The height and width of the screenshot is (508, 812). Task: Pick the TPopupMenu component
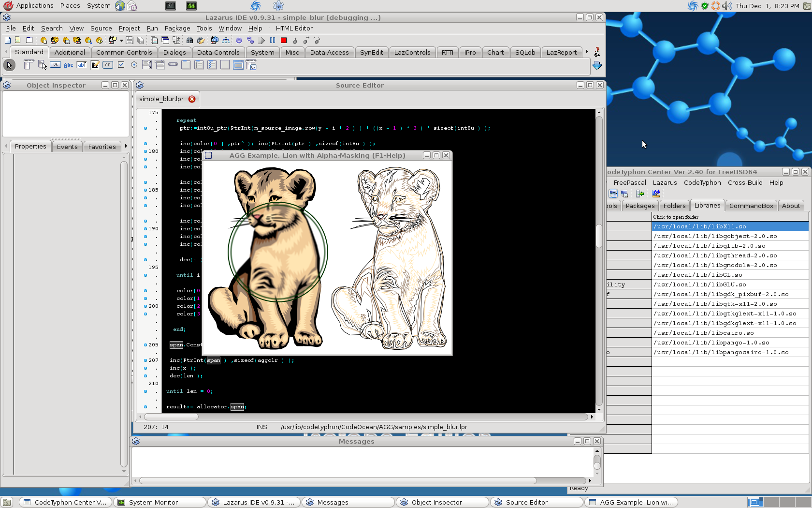(42, 65)
